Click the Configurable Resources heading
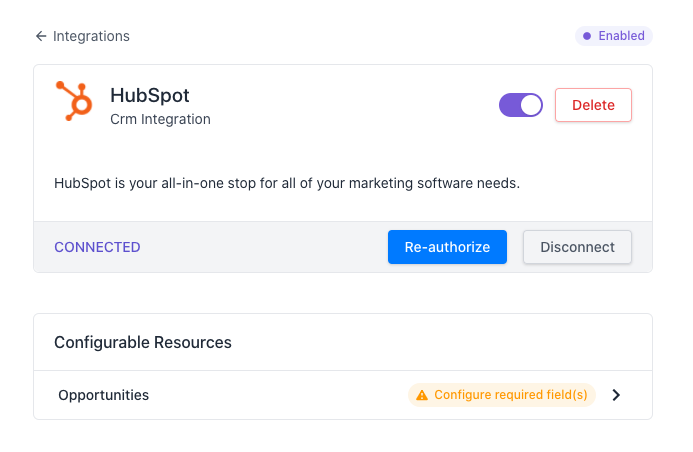The width and height of the screenshot is (693, 452). (143, 342)
